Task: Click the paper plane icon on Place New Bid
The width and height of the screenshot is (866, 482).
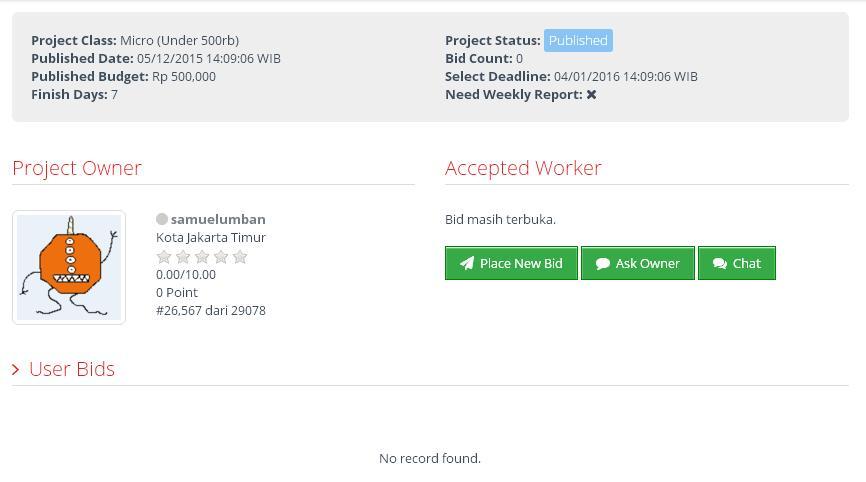Action: (467, 264)
